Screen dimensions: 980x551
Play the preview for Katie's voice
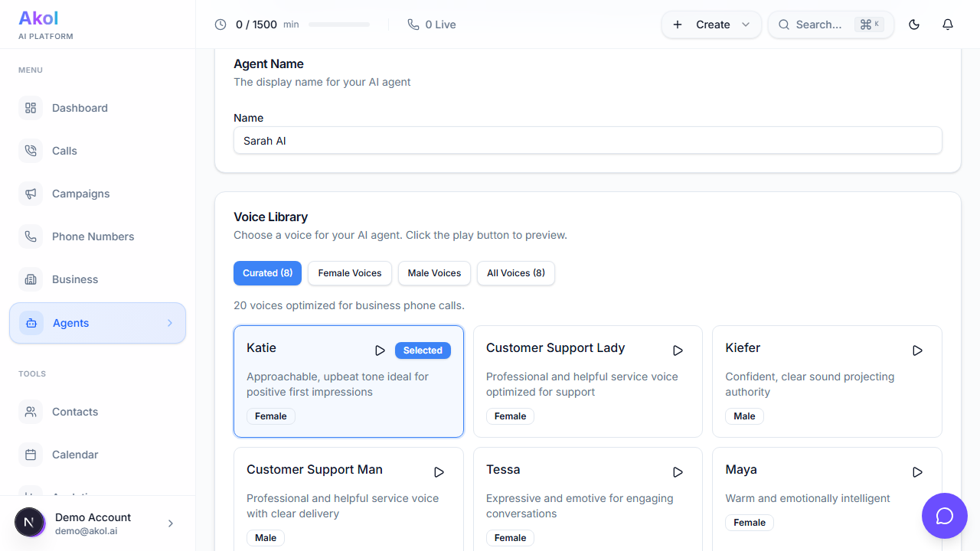point(380,350)
